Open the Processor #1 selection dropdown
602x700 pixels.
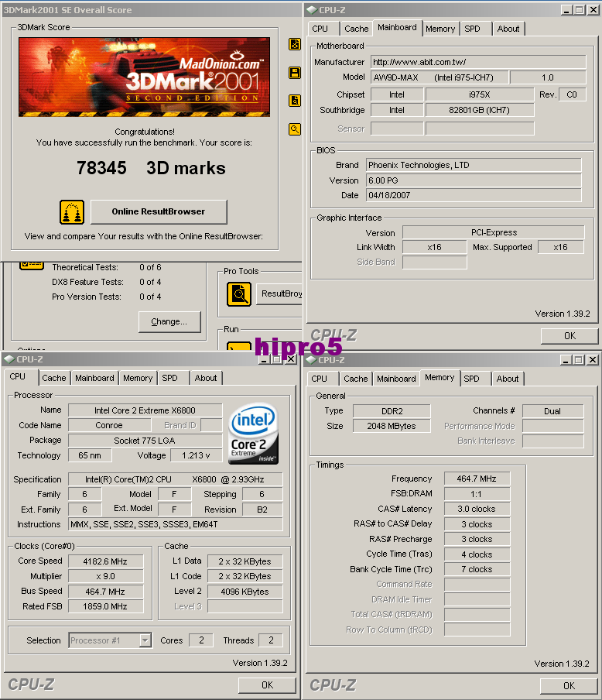tap(145, 640)
